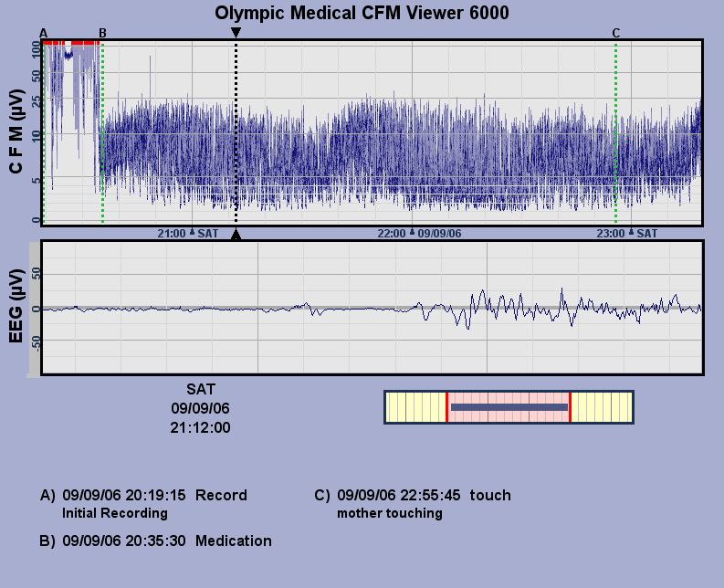This screenshot has height=588, width=724.
Task: Select marker A at the CFM trace start
Action: (x=44, y=33)
